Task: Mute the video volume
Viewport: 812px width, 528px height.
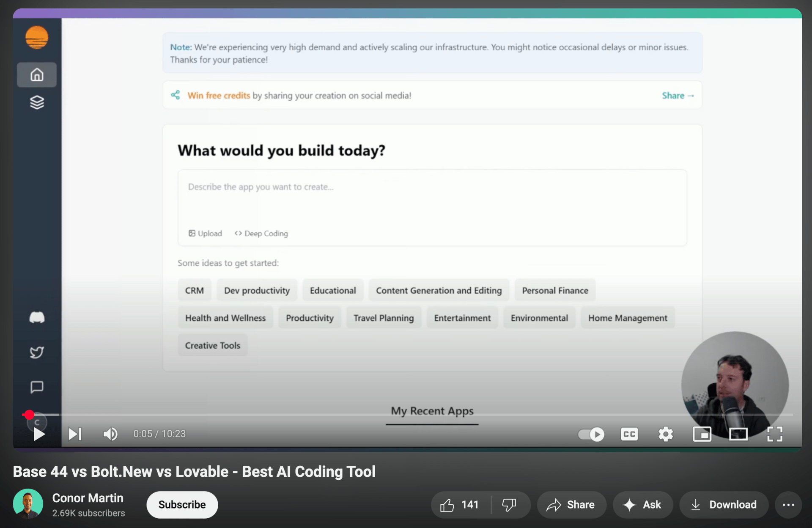Action: pyautogui.click(x=110, y=434)
